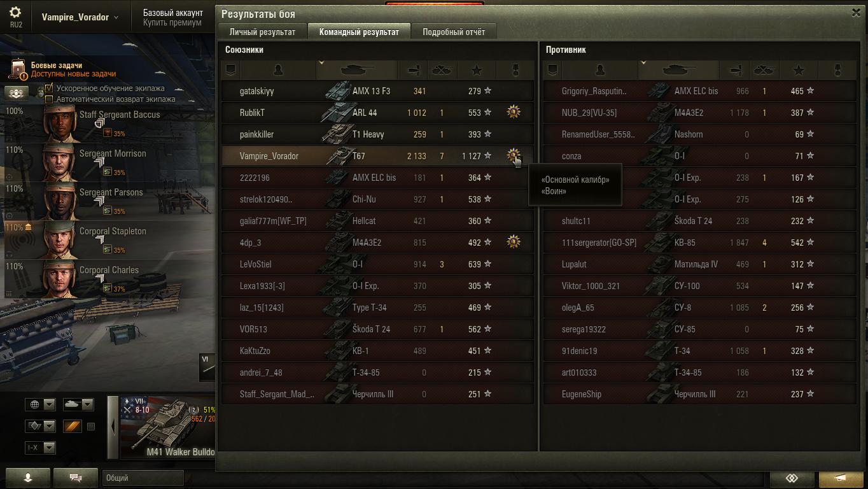
Task: Open the chat channels speech-bubble button
Action: click(x=75, y=478)
